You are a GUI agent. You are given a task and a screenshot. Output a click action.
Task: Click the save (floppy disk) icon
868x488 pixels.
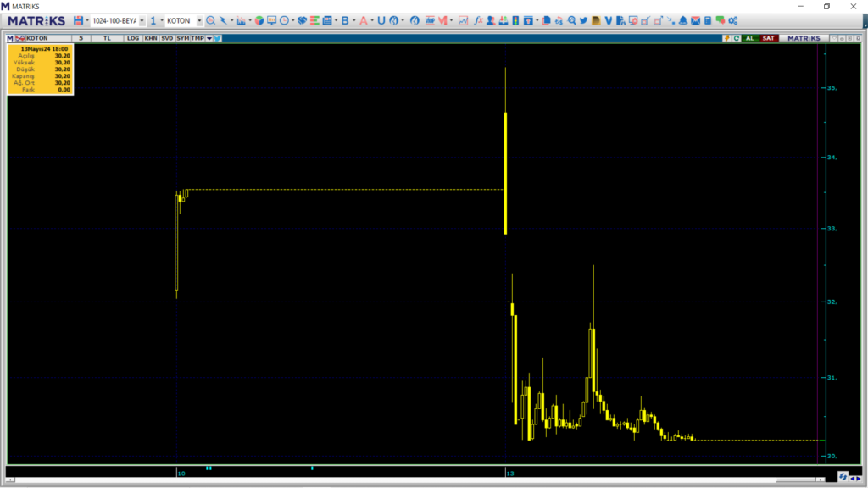[78, 20]
